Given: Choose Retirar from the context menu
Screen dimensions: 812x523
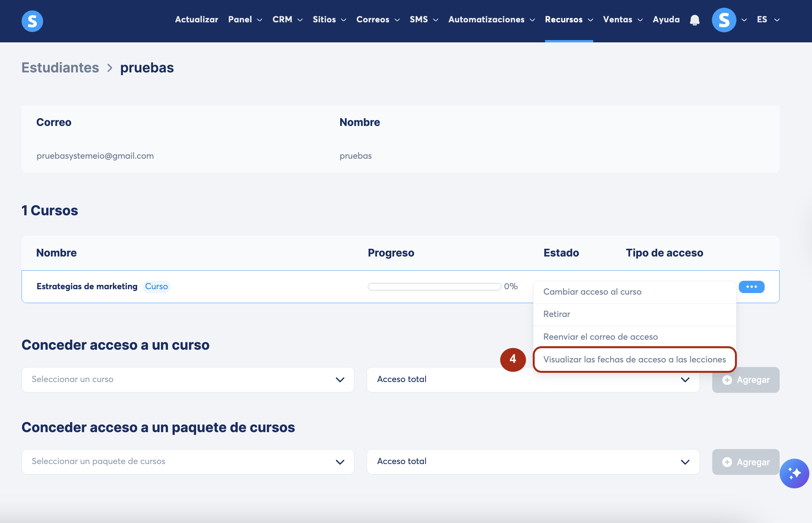Looking at the screenshot, I should 557,314.
